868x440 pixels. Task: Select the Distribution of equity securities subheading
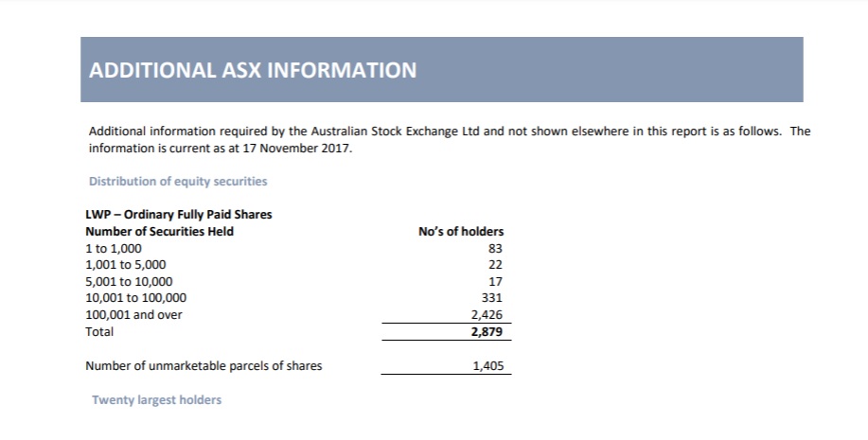(x=178, y=182)
